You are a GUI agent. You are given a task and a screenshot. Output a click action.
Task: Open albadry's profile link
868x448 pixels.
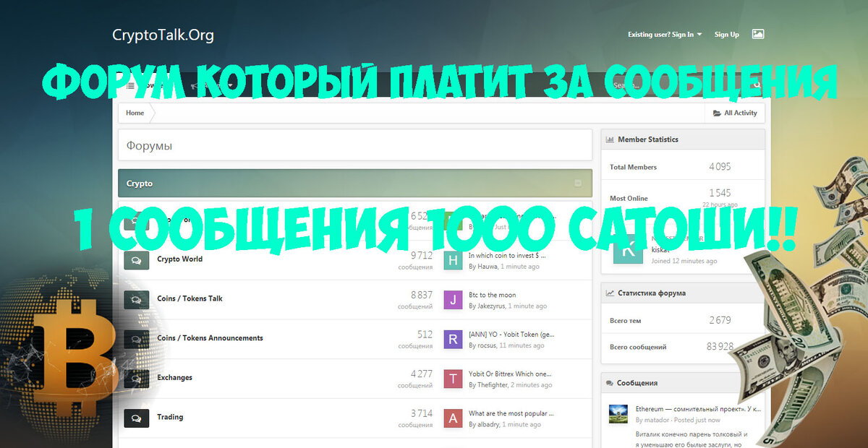click(488, 425)
